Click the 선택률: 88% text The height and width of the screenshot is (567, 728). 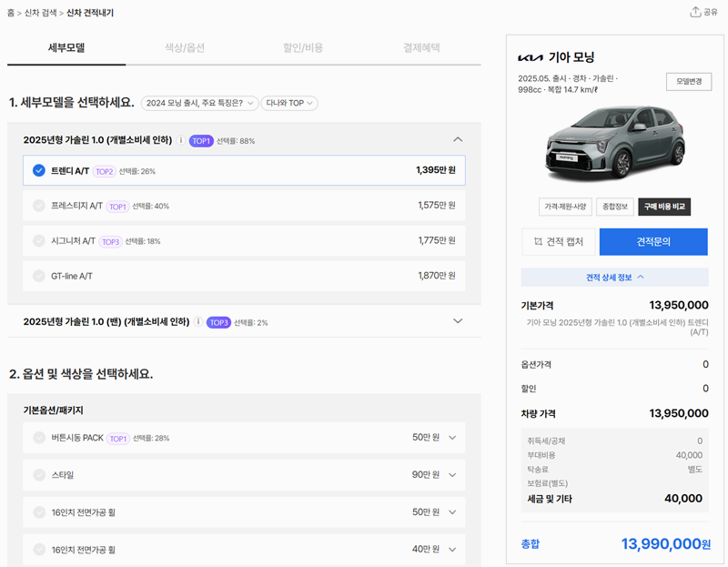tap(236, 141)
